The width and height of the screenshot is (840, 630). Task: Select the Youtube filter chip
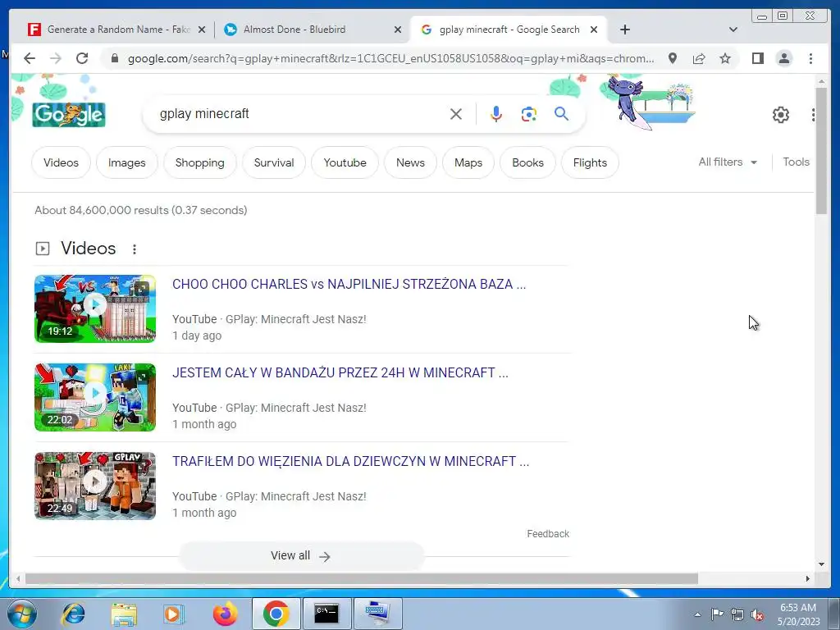pos(345,162)
